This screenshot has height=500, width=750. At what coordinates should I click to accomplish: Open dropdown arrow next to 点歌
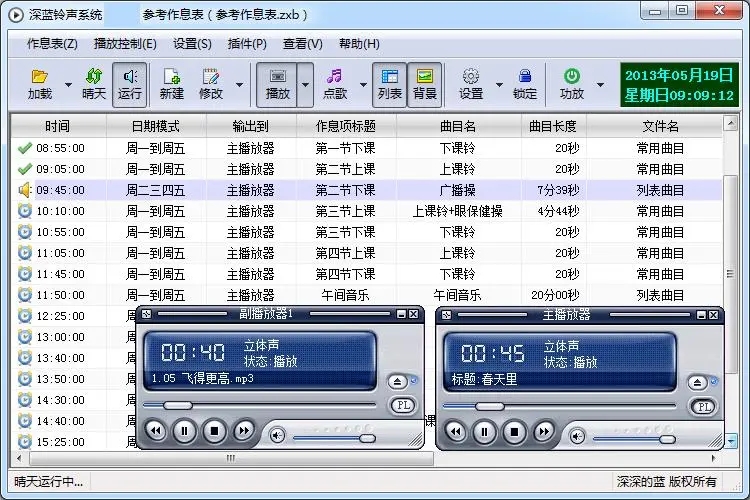363,85
